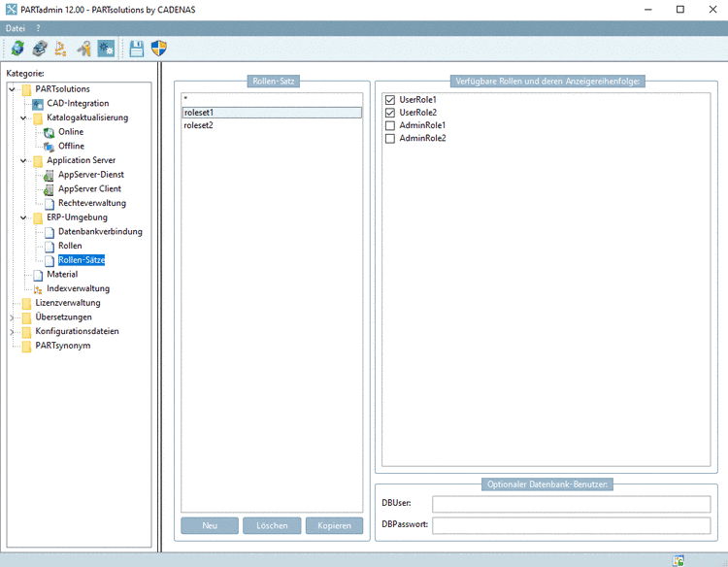Image resolution: width=728 pixels, height=567 pixels.
Task: Select the * entry in Rollen-Satz list
Action: click(272, 99)
